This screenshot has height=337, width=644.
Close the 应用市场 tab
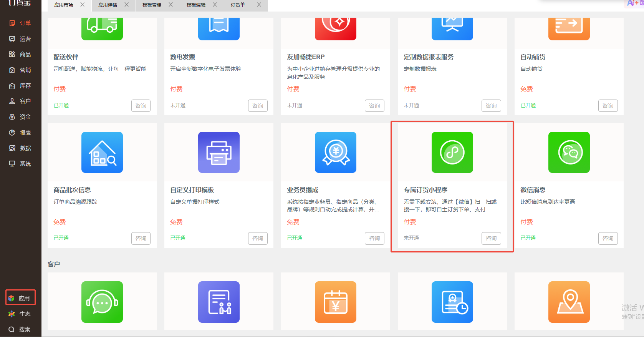(83, 5)
